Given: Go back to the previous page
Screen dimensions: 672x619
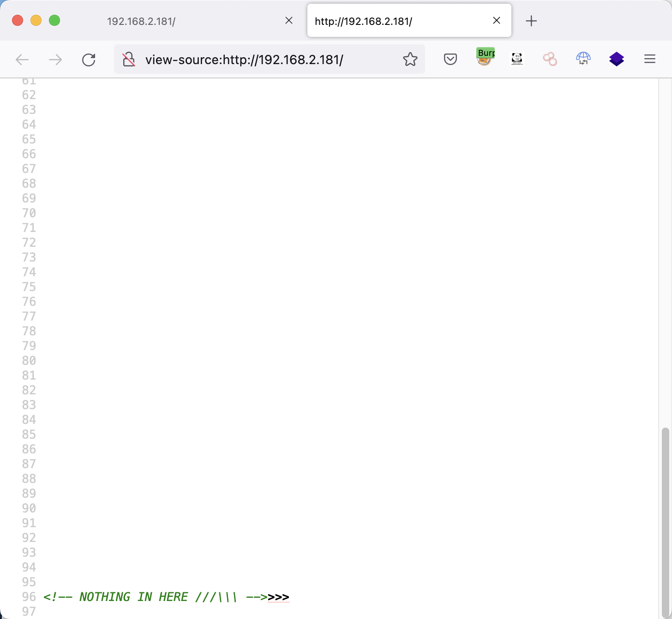Looking at the screenshot, I should pyautogui.click(x=22, y=60).
